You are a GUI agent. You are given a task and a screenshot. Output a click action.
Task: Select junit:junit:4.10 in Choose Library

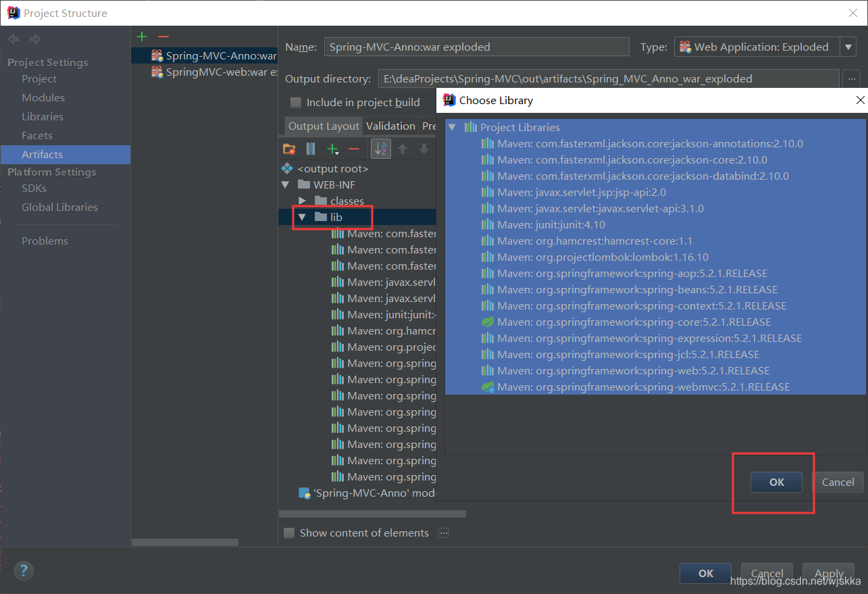(x=655, y=225)
